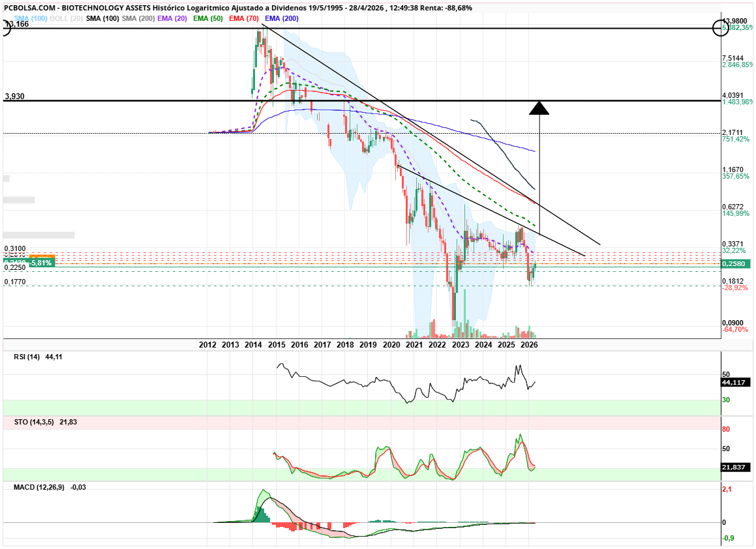The height and width of the screenshot is (549, 756).
Task: Toggle the grey SMA (200) legend label
Action: coord(138,18)
